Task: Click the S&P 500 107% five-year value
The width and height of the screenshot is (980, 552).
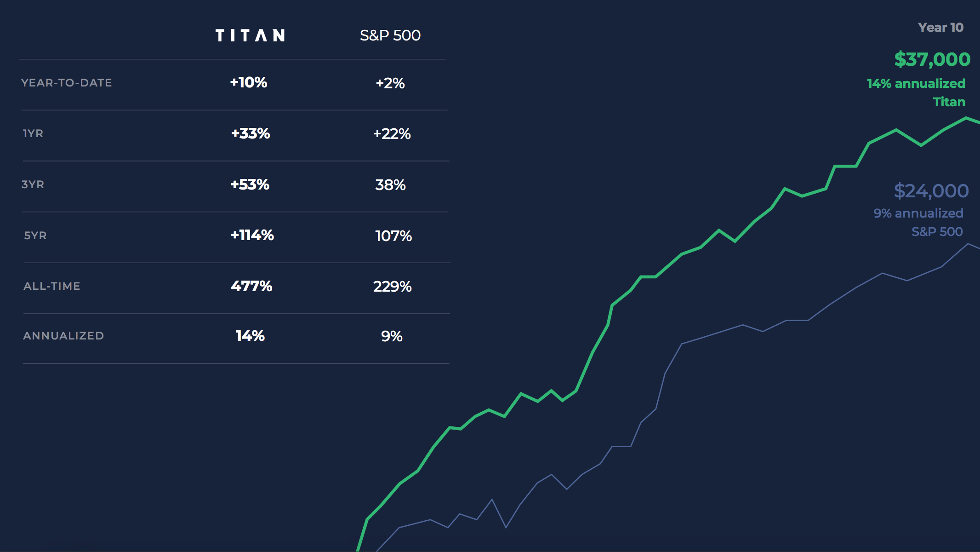Action: (393, 236)
